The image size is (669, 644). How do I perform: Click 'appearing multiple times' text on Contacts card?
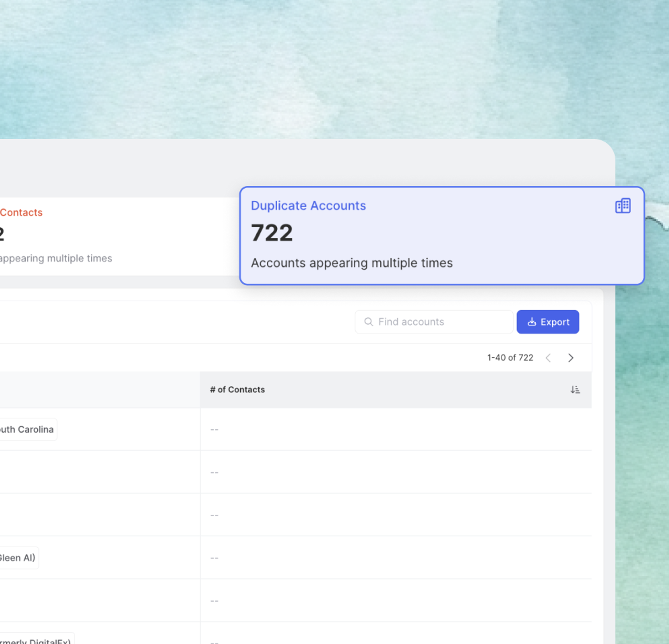pos(56,258)
